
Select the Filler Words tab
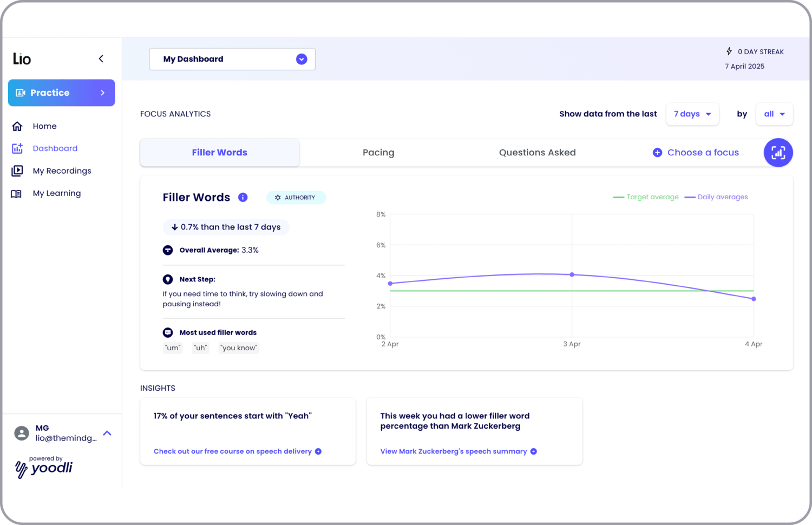[x=219, y=153]
